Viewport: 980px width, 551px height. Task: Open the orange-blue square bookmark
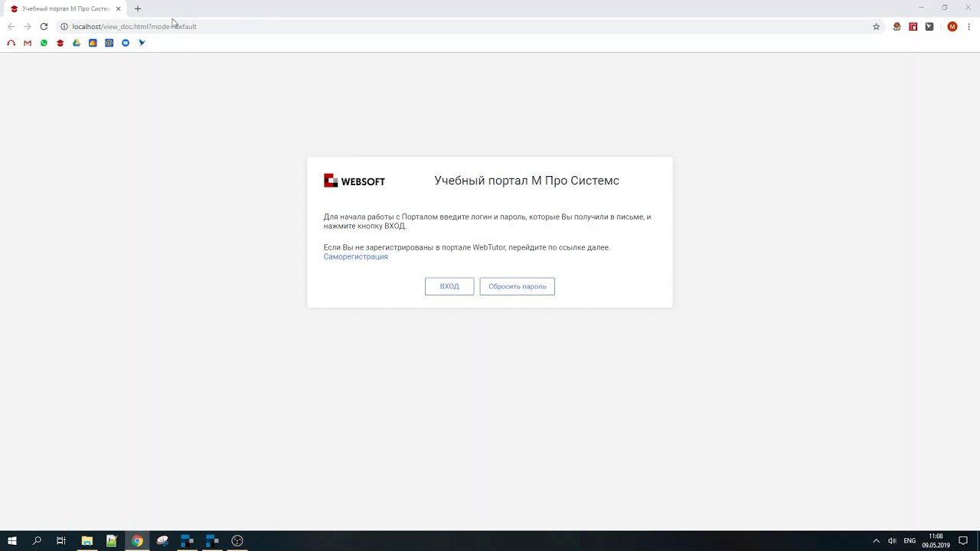coord(93,43)
